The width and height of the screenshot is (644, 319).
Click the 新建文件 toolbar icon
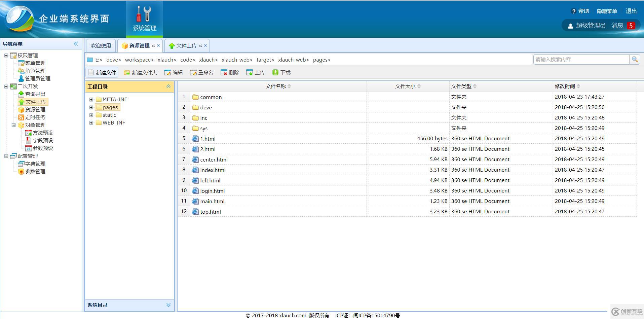coord(90,72)
